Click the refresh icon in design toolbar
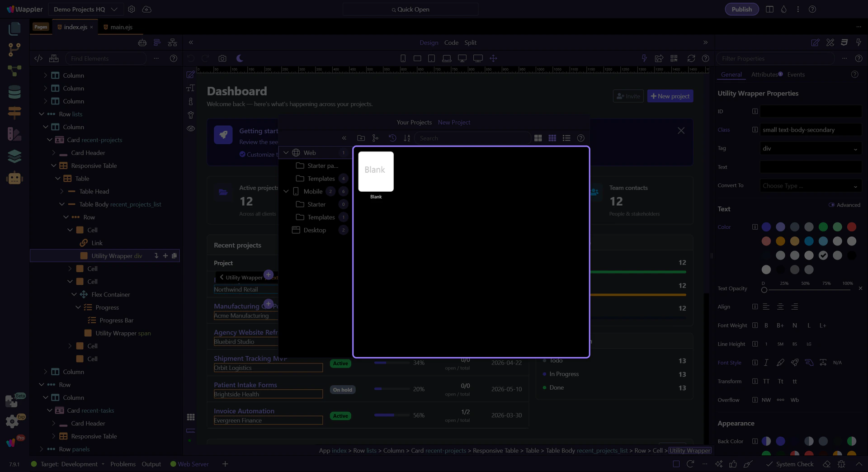Image resolution: width=868 pixels, height=472 pixels. point(691,58)
